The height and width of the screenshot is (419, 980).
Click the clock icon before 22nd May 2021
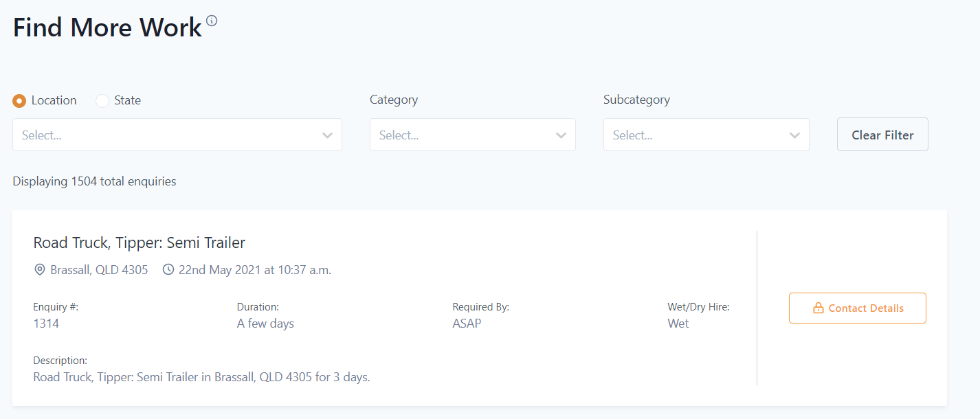click(x=168, y=270)
